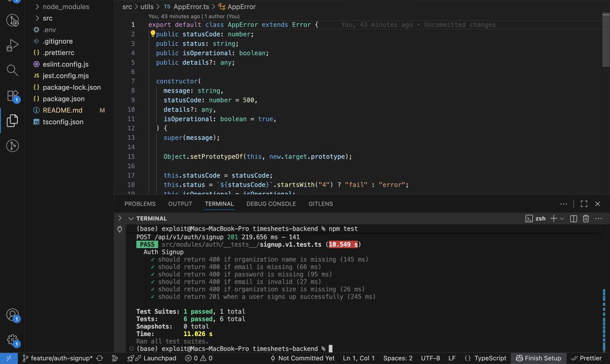Click the "11.026 s" time value in terminal
Viewport: 610px width, 364px height.
(198, 334)
